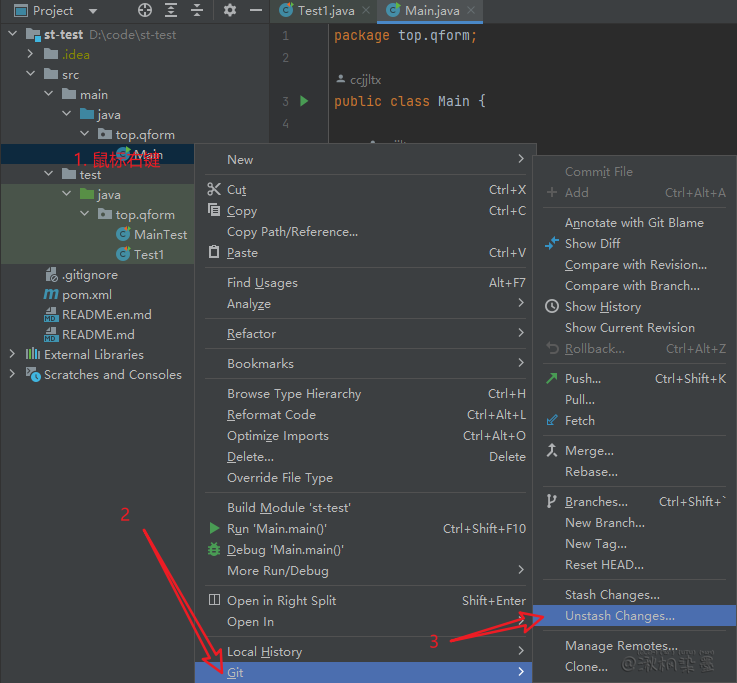Click Run 'Main.main()' menu item
Screen dimensions: 737x683
pyautogui.click(x=276, y=529)
